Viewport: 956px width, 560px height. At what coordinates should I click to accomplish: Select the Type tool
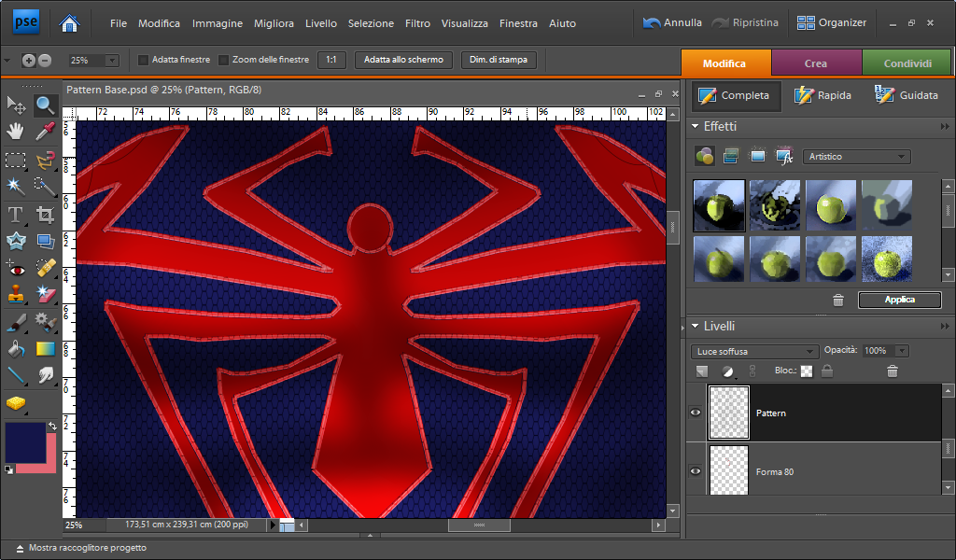pyautogui.click(x=16, y=215)
